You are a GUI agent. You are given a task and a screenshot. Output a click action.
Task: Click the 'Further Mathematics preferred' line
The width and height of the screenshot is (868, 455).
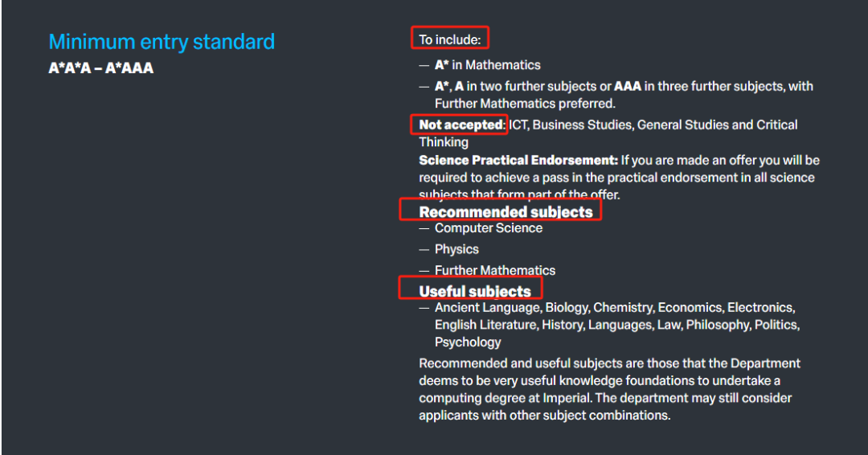click(525, 104)
